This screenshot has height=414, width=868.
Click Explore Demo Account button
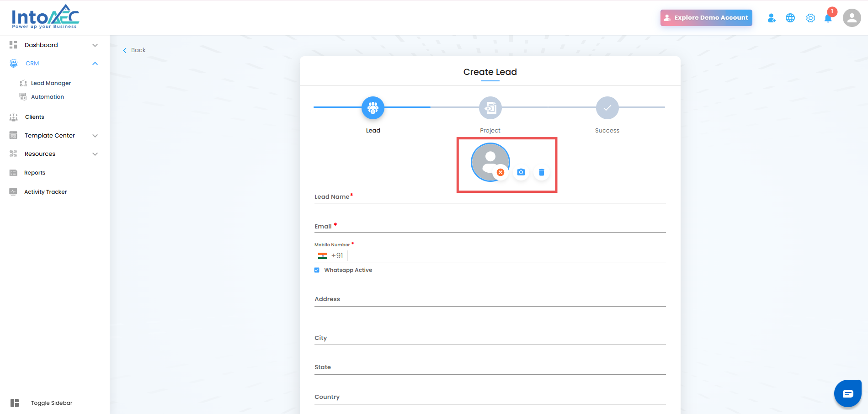706,18
